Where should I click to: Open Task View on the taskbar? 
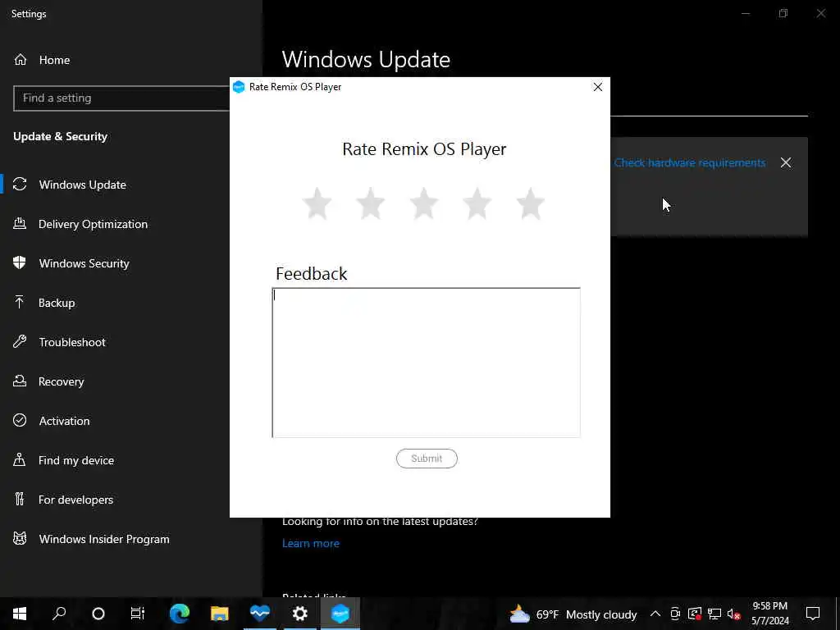[x=138, y=614]
